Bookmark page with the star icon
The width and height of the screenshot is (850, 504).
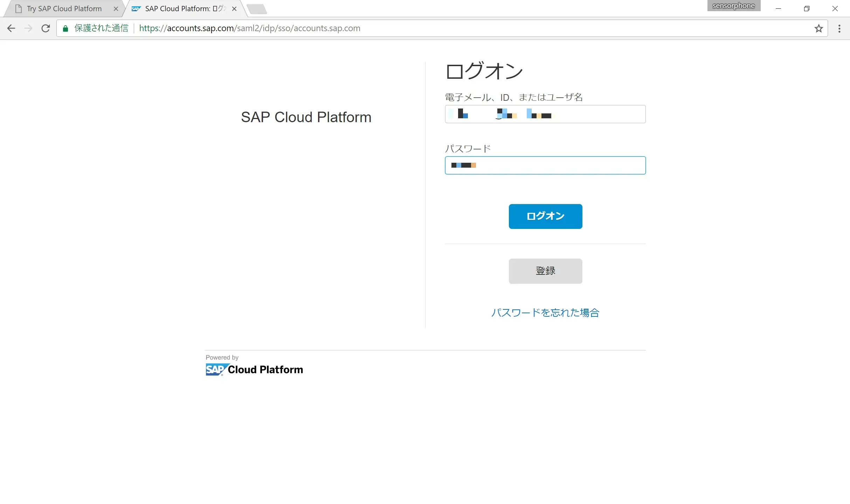pyautogui.click(x=818, y=28)
